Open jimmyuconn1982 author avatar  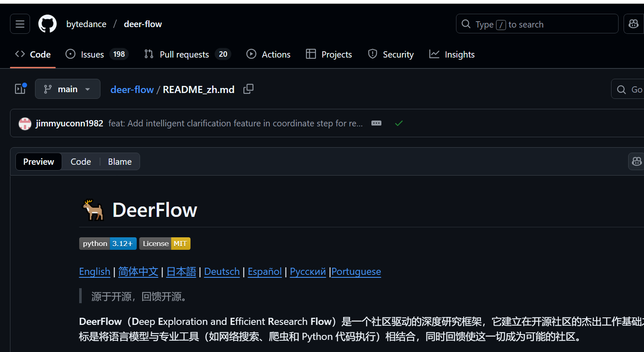[x=25, y=123]
